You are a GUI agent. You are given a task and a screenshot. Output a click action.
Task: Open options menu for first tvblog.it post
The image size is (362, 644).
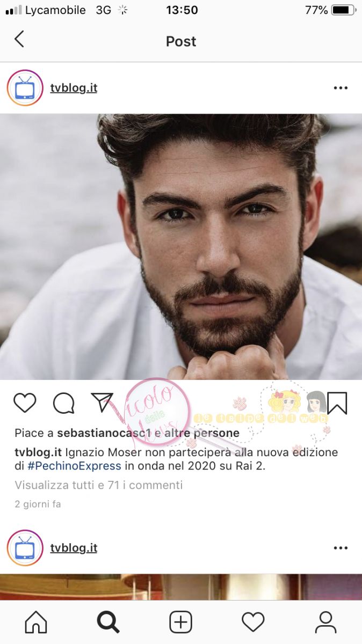[341, 88]
